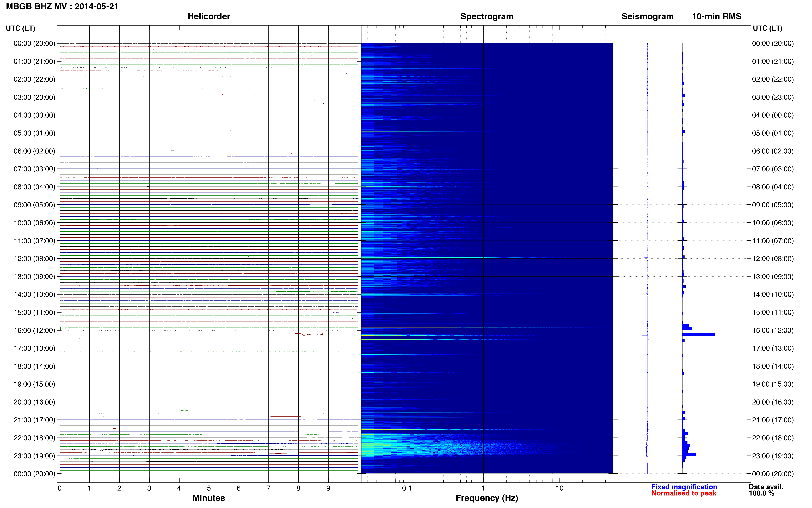Click the '5' minutes tick label
The width and height of the screenshot is (812, 508).
[209, 488]
